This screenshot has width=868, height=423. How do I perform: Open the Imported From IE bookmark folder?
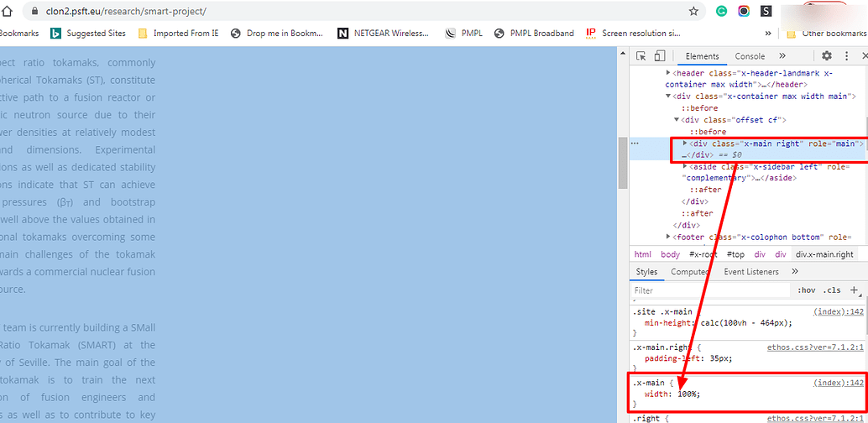pyautogui.click(x=178, y=34)
